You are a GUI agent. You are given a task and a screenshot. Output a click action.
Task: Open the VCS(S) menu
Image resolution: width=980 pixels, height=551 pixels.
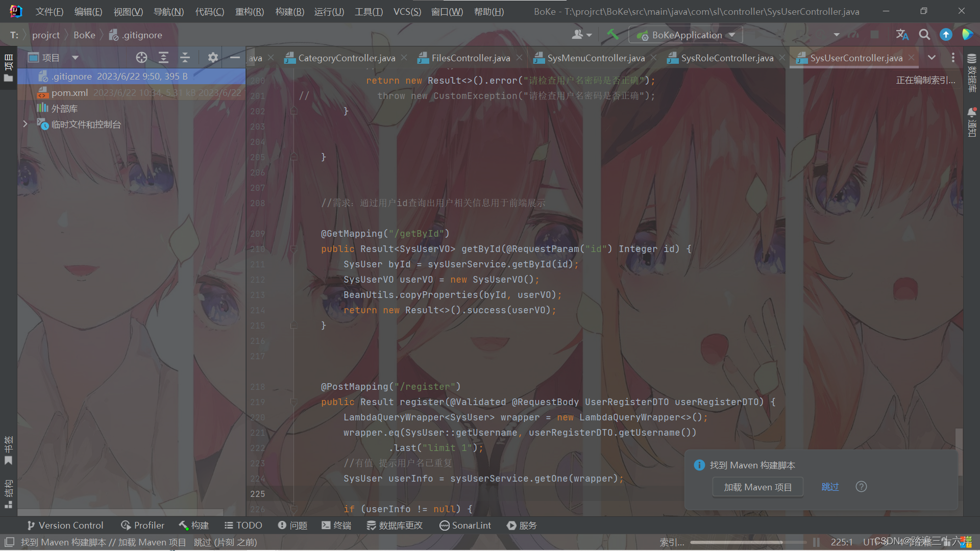[x=407, y=11]
